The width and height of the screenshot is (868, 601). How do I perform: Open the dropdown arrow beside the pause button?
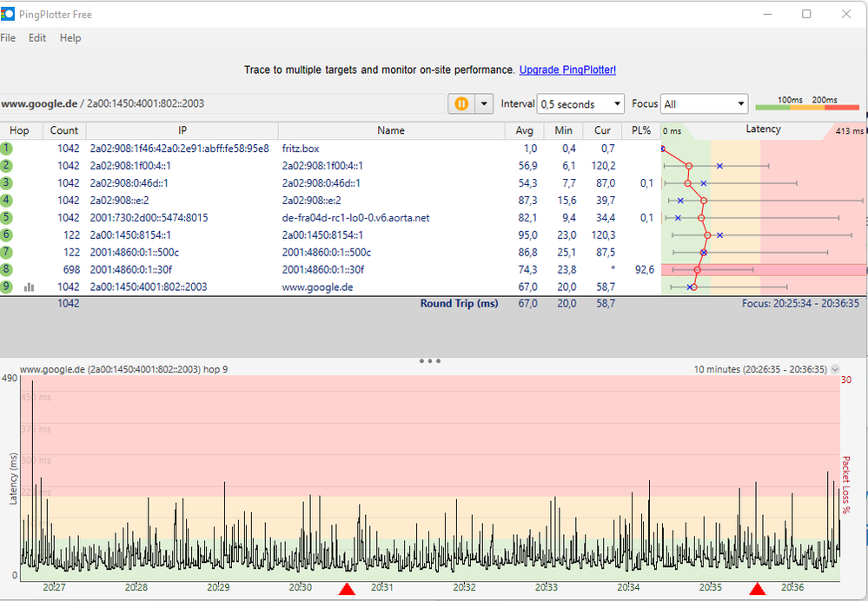coord(484,103)
